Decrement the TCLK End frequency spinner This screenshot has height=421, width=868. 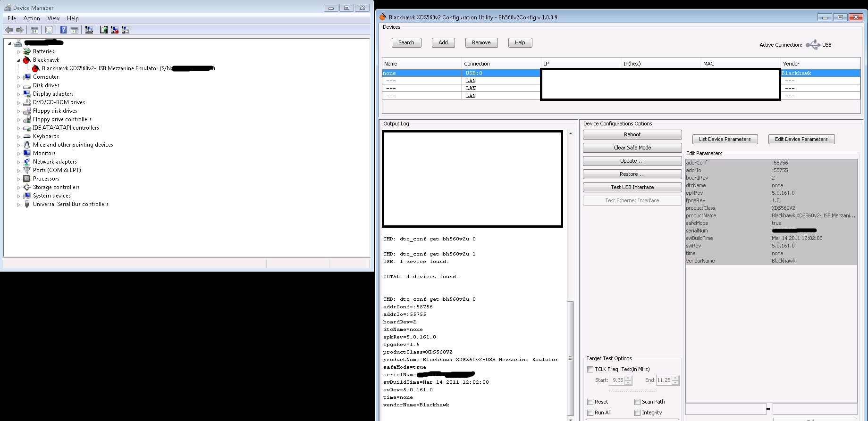675,382
